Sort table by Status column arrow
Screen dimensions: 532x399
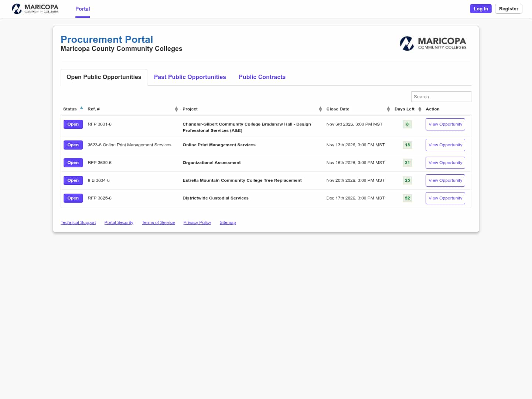pos(81,108)
